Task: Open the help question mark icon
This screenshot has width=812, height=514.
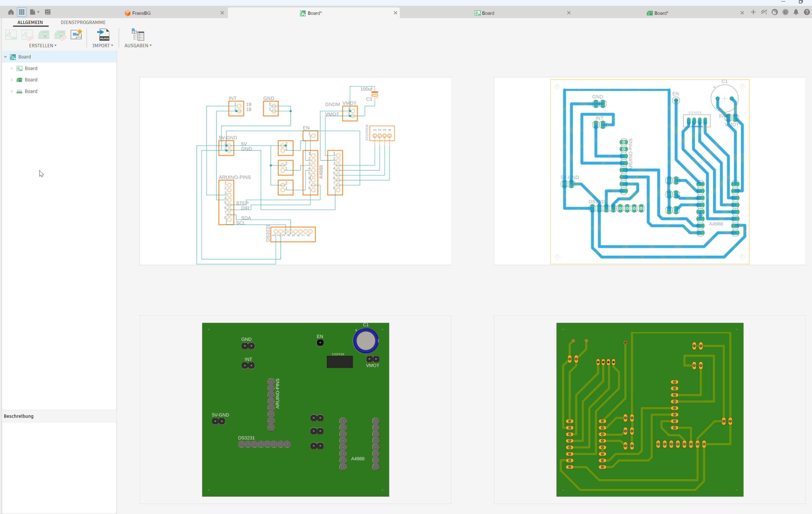Action: coord(807,12)
